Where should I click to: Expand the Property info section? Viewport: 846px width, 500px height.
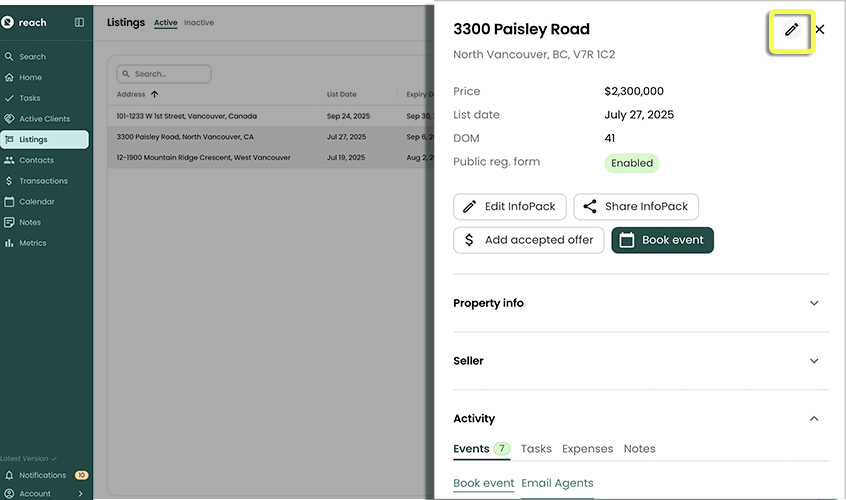(x=640, y=303)
